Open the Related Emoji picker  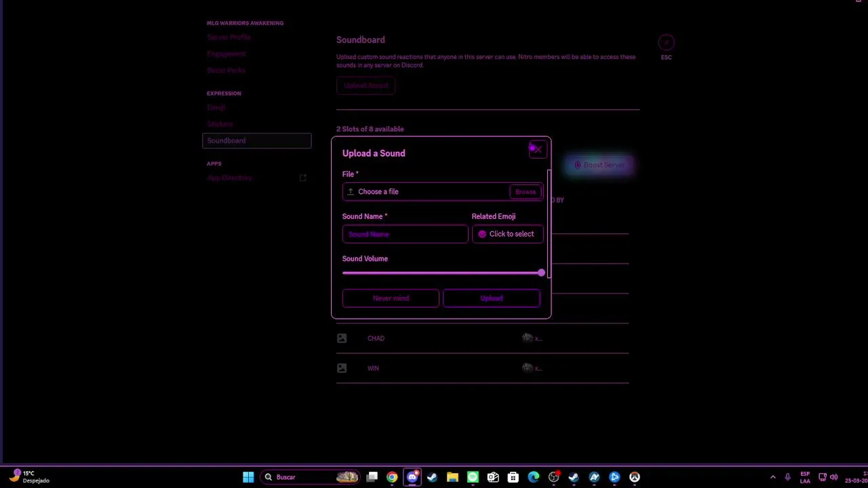(507, 234)
